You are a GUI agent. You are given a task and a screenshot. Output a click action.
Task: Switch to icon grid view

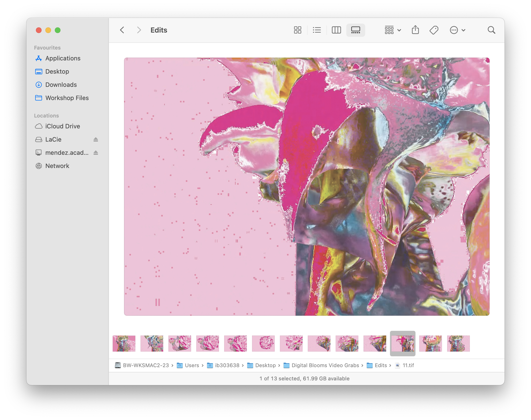[297, 30]
